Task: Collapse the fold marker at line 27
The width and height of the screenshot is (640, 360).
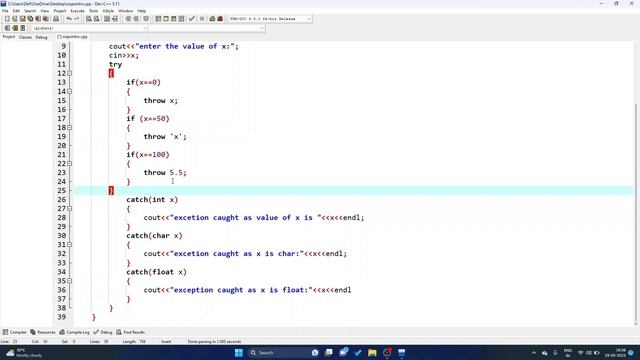Action: coord(69,209)
